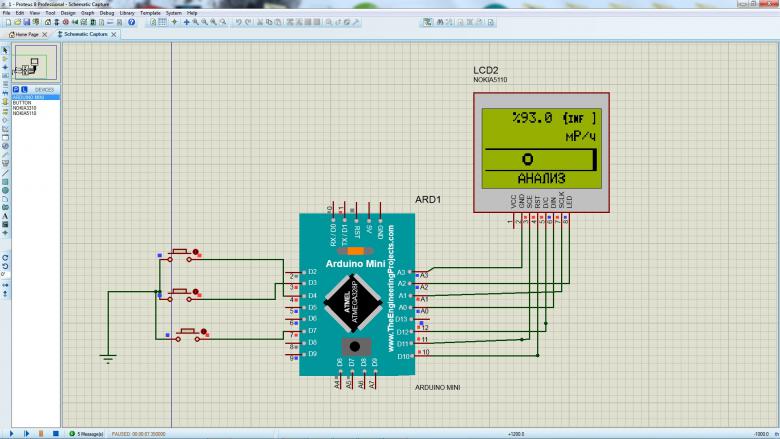Click the Nokia 5110 LCD2 display component
This screenshot has height=439, width=780.
[541, 152]
